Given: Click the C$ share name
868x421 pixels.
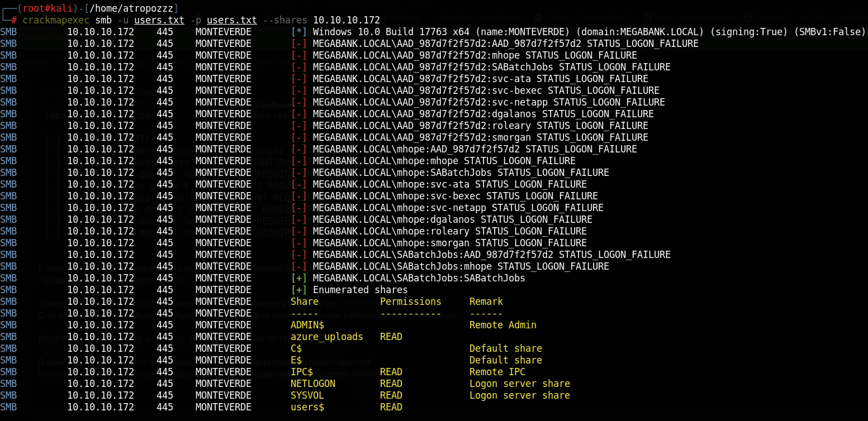Looking at the screenshot, I should [x=296, y=348].
